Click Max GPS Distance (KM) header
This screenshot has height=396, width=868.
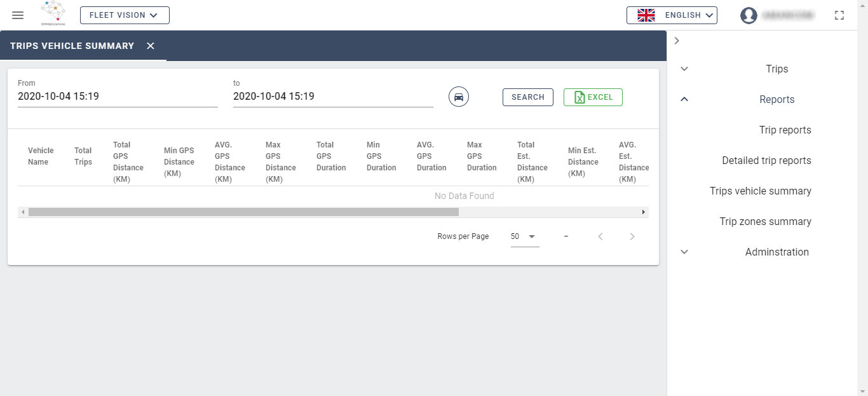(x=280, y=162)
